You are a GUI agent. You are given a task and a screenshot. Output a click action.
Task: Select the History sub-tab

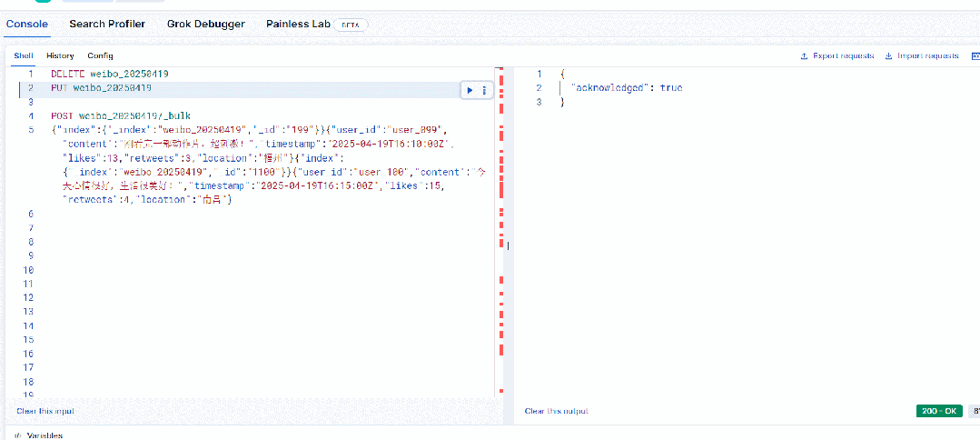(x=60, y=55)
